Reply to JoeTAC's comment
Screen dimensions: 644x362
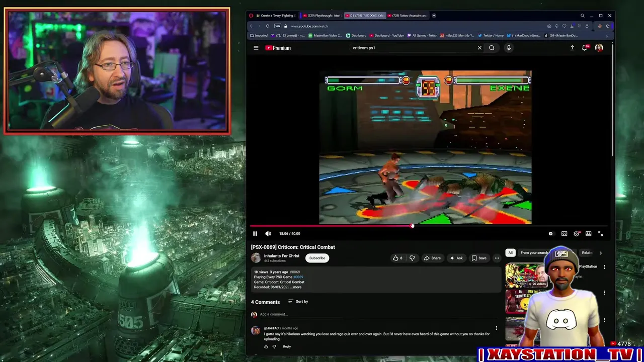pyautogui.click(x=287, y=346)
